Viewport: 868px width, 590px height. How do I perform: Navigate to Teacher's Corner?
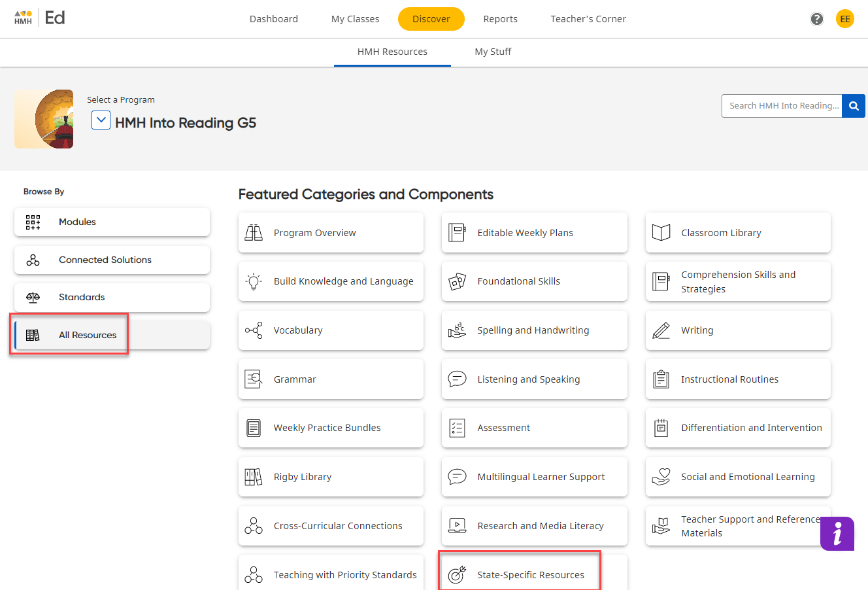pos(588,18)
